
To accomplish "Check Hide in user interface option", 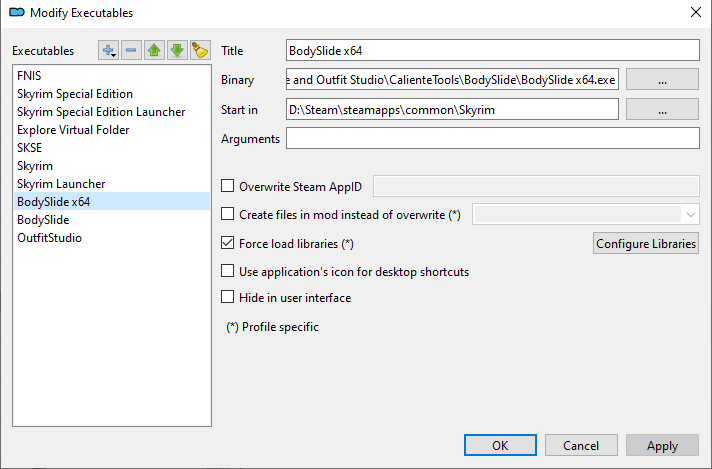I will [227, 297].
